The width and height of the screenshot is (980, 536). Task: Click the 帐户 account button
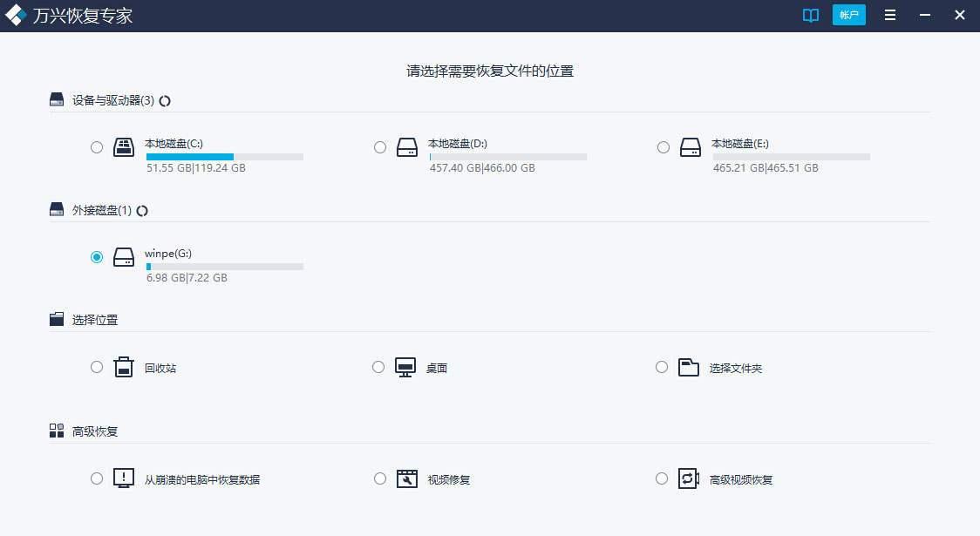point(848,15)
